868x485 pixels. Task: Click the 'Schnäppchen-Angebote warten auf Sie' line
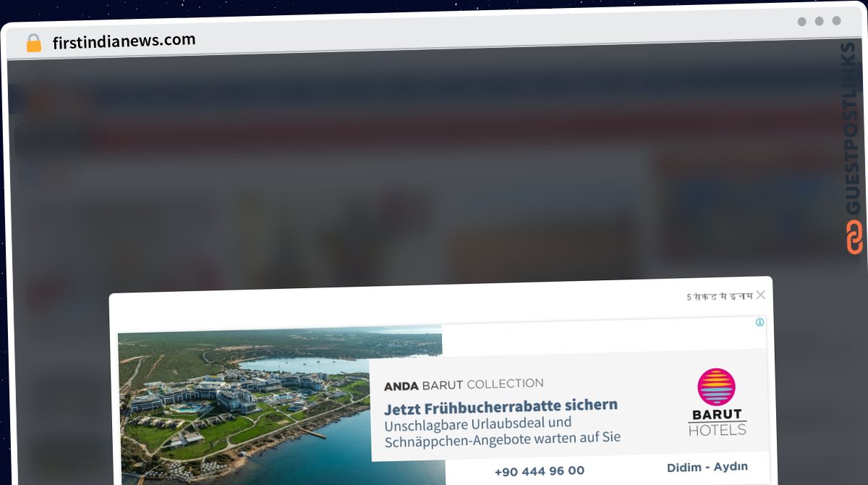click(x=503, y=439)
